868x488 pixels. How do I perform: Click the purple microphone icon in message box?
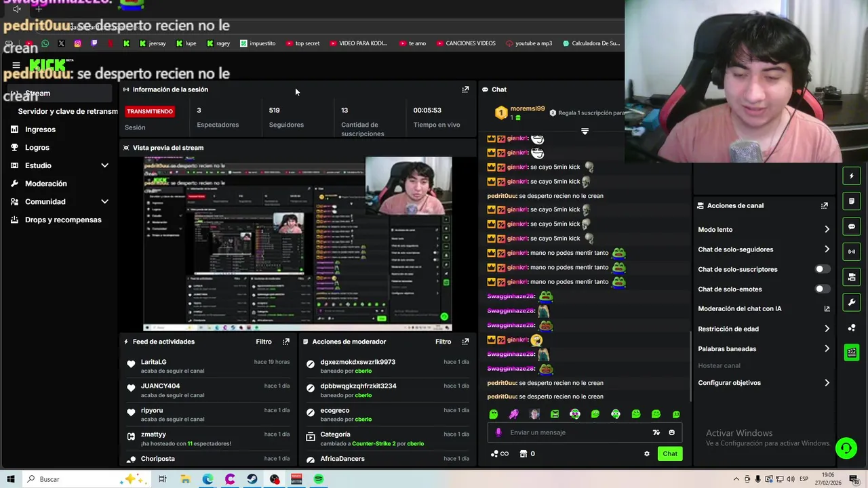[498, 432]
